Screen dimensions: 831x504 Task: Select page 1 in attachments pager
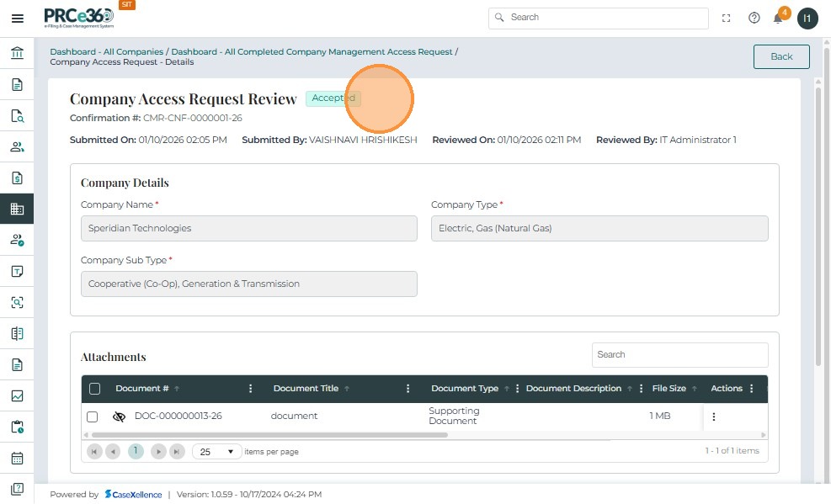136,451
